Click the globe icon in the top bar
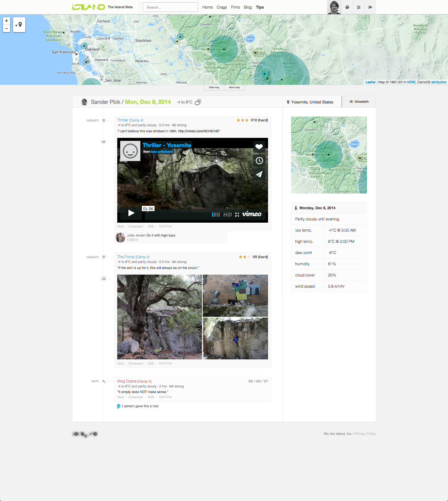Image resolution: width=448 pixels, height=501 pixels. point(347,7)
